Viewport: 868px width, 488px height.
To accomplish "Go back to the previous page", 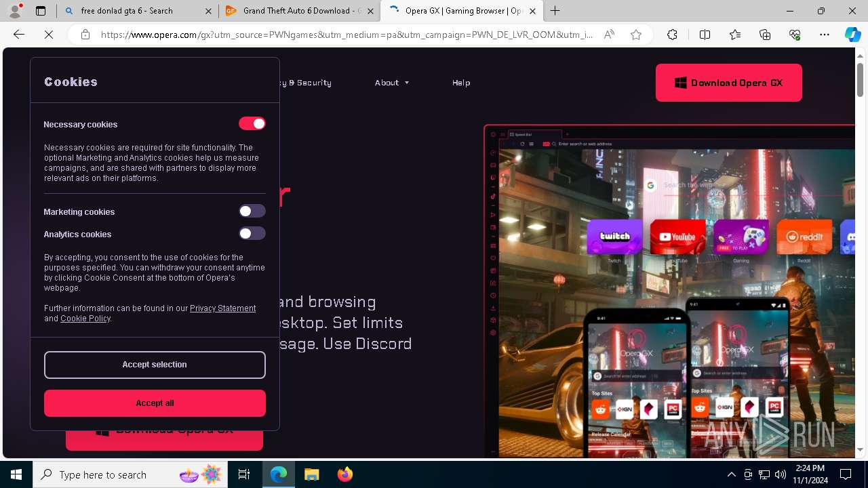I will (19, 35).
